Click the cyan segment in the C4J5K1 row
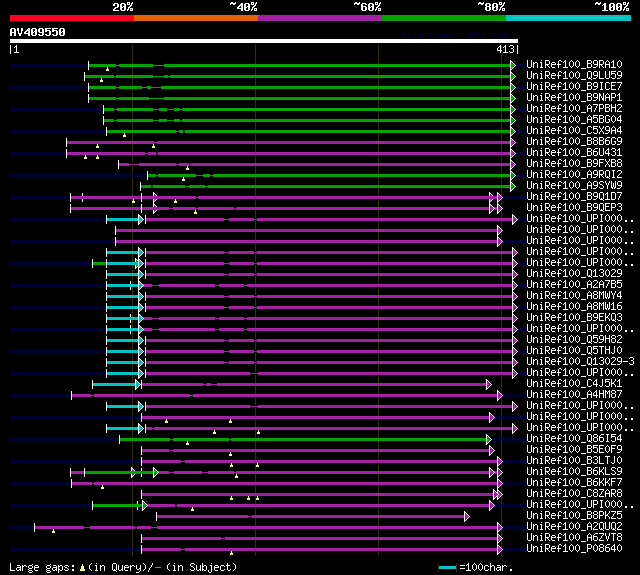This screenshot has width=640, height=575. [x=114, y=385]
